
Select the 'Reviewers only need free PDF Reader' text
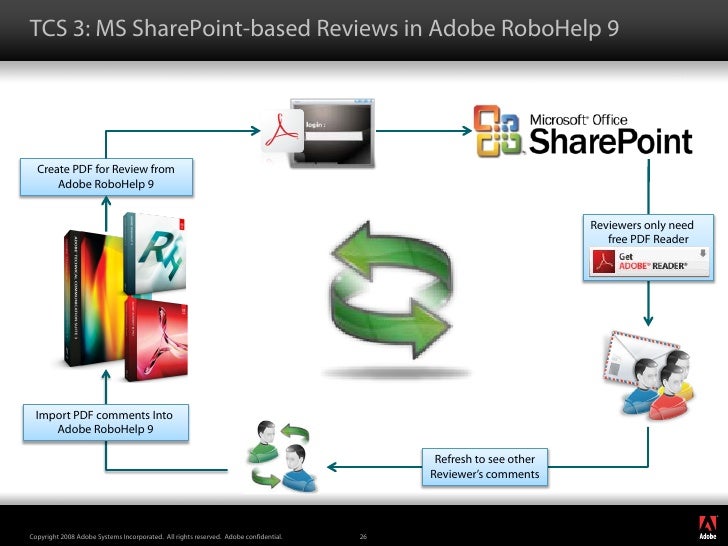pyautogui.click(x=643, y=232)
